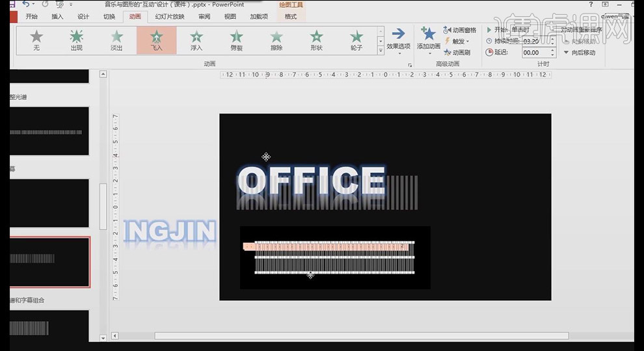Increase the 持续时间 duration with up arrow

(553, 38)
